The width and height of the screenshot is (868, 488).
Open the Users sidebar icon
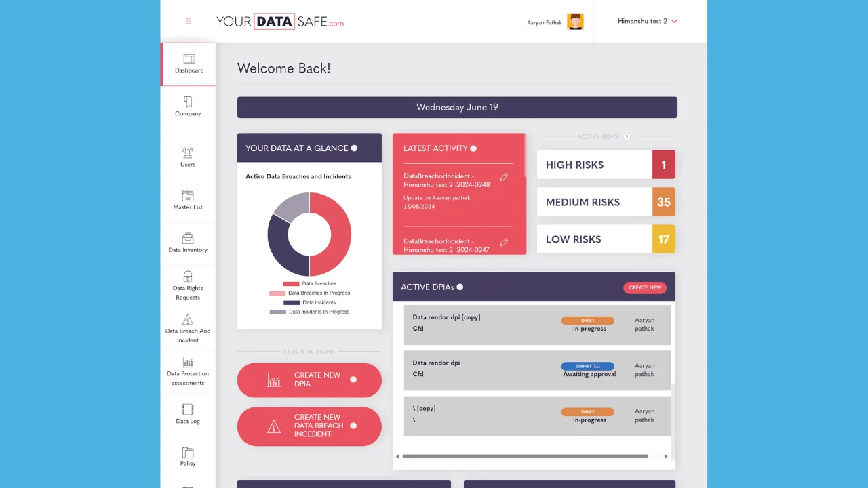(188, 152)
